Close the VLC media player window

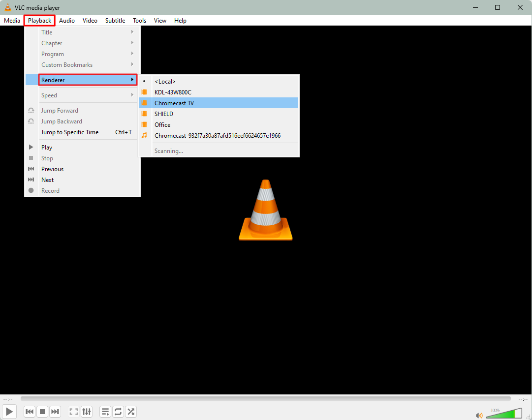coord(520,7)
